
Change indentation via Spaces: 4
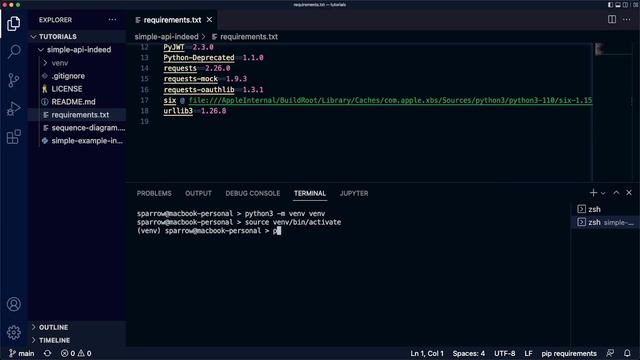point(469,353)
